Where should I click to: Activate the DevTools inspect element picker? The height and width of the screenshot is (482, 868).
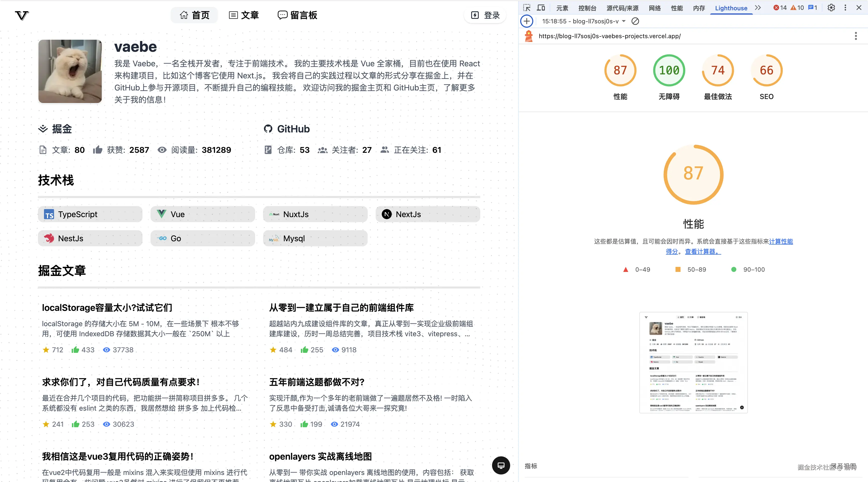527,8
